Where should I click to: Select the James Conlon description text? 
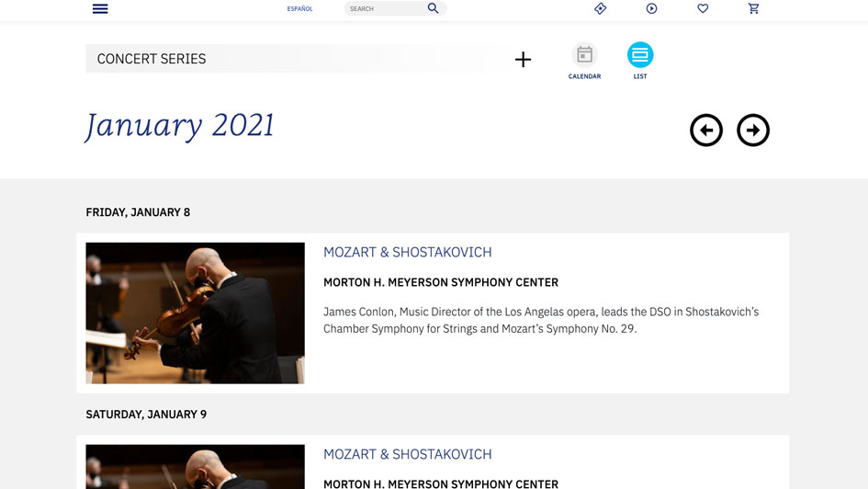pos(541,320)
